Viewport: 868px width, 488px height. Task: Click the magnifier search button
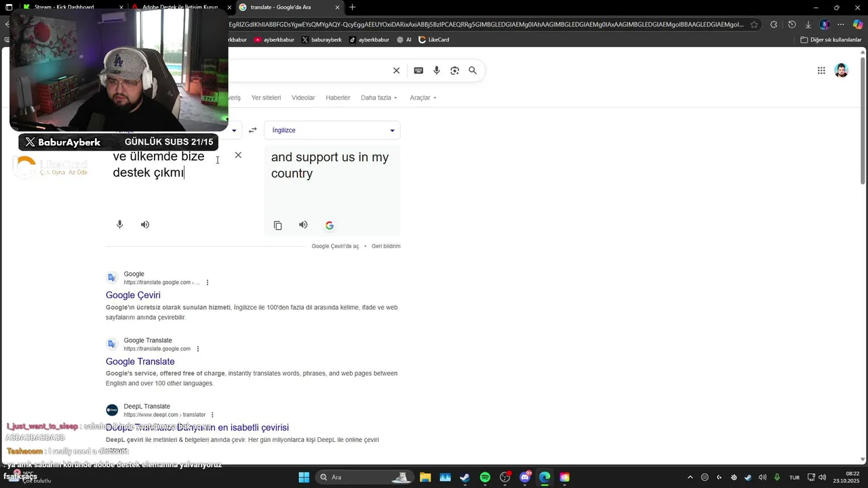(x=473, y=70)
